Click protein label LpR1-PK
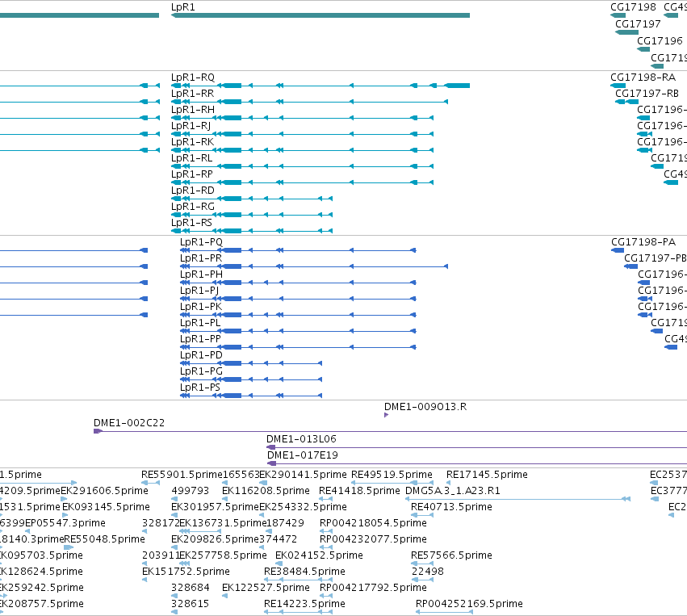Image resolution: width=687 pixels, height=616 pixels. [x=201, y=307]
